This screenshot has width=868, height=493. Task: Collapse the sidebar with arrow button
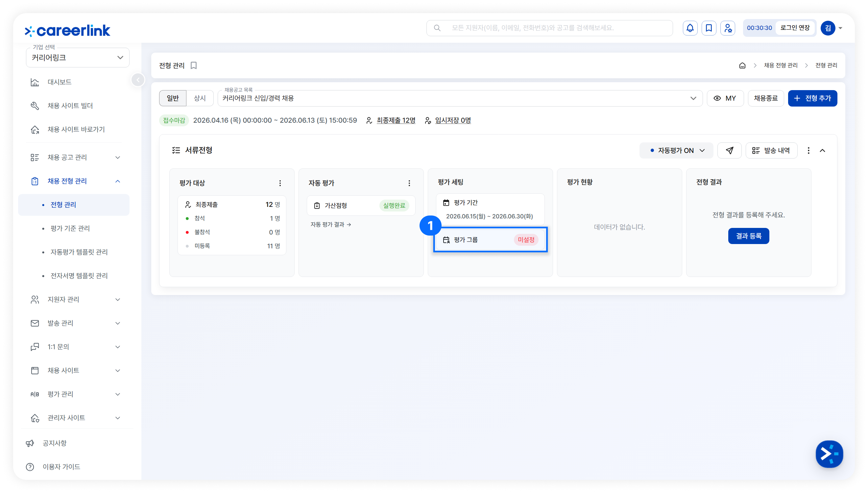138,80
